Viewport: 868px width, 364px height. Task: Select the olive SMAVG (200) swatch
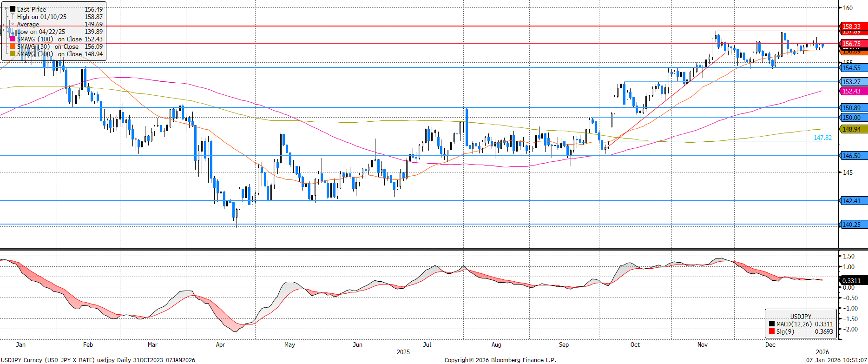tap(13, 54)
